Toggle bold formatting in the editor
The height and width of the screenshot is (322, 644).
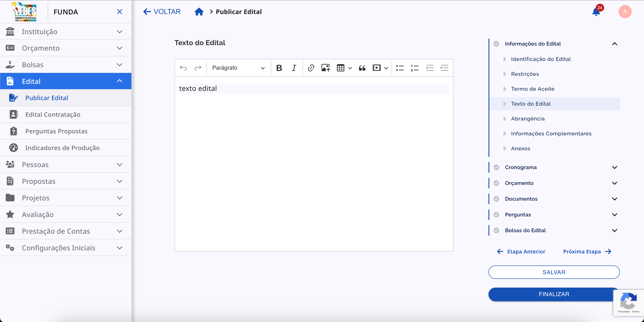point(279,68)
